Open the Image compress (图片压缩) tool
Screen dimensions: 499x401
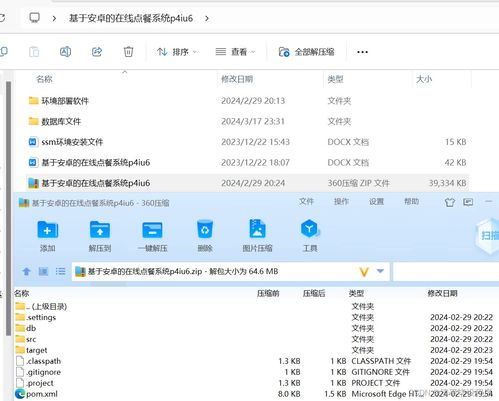(x=257, y=228)
